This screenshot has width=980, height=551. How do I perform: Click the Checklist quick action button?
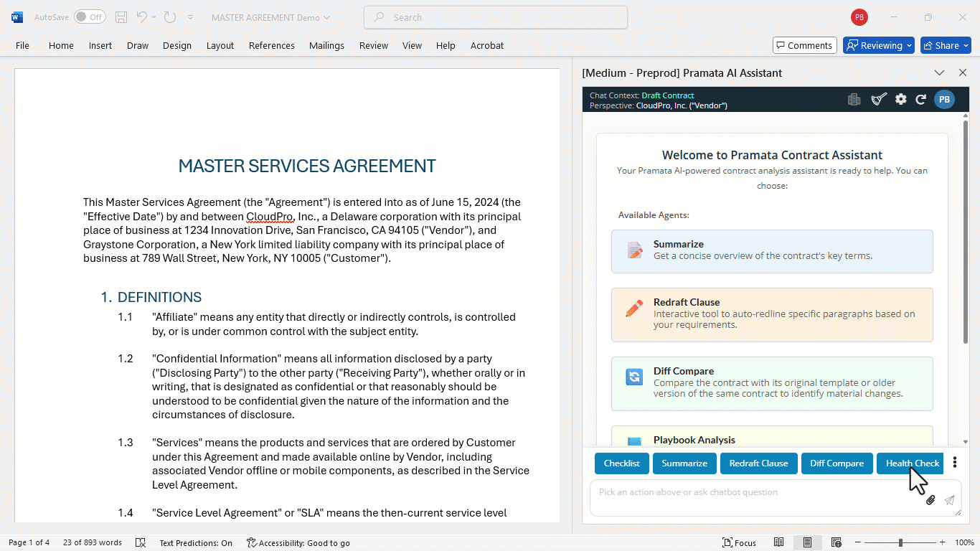621,463
